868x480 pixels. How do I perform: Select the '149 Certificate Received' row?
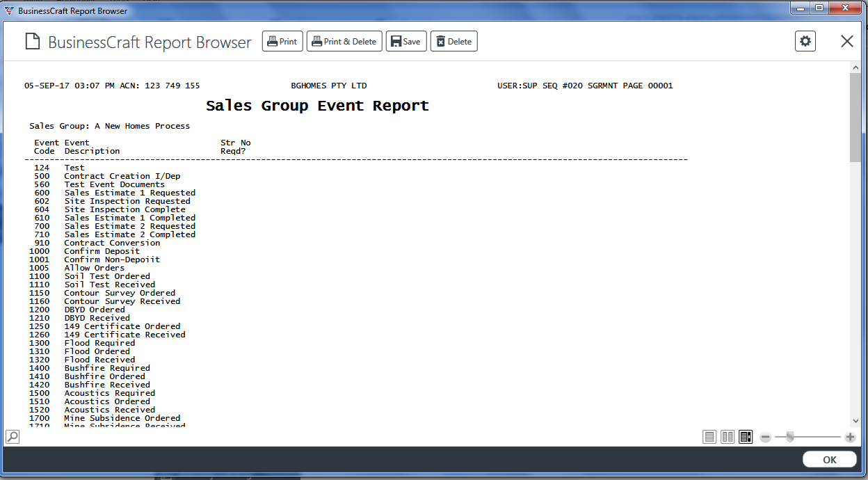click(125, 335)
